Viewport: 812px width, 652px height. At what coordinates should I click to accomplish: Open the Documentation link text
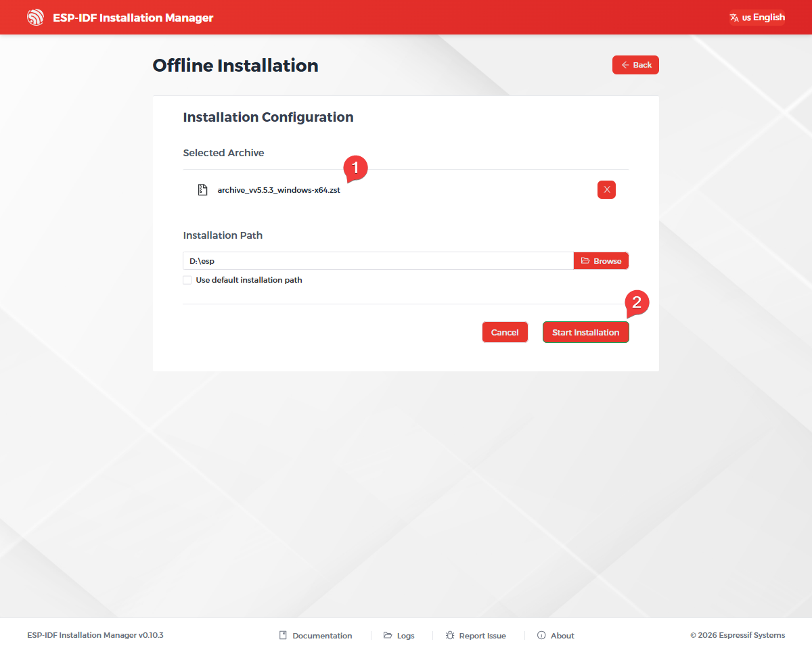point(322,636)
